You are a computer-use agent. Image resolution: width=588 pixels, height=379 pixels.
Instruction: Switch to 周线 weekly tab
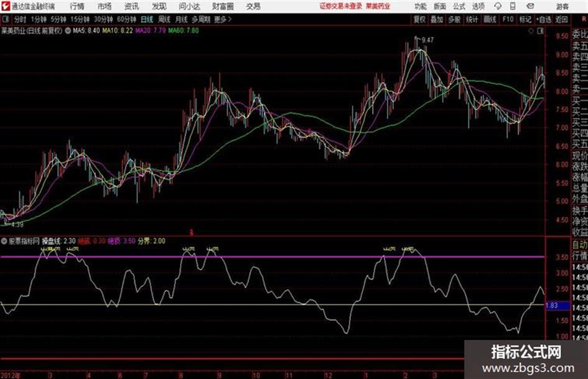point(164,19)
